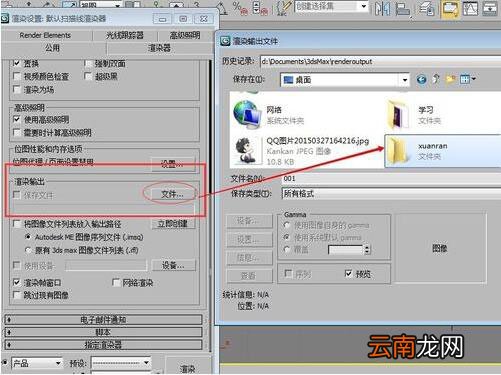Toggle 渲染帧窗口 checkbox

(x=16, y=282)
